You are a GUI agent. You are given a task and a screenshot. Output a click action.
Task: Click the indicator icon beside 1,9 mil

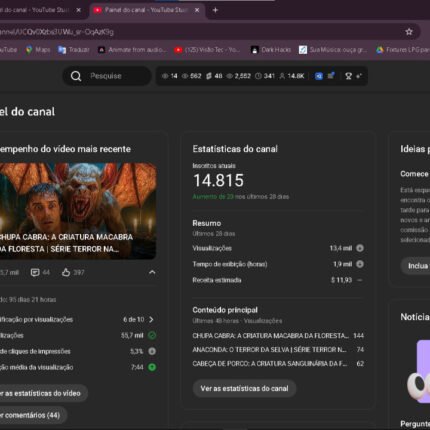[360, 264]
